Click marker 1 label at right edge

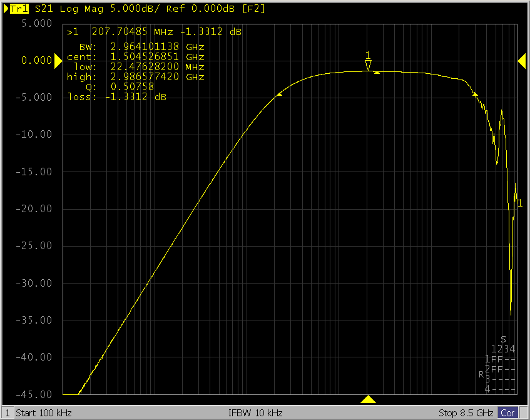(x=519, y=203)
